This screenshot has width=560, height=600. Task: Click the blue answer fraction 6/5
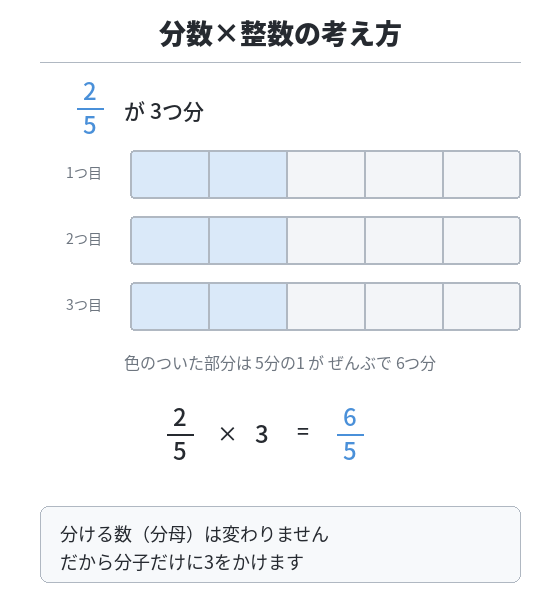click(x=350, y=434)
